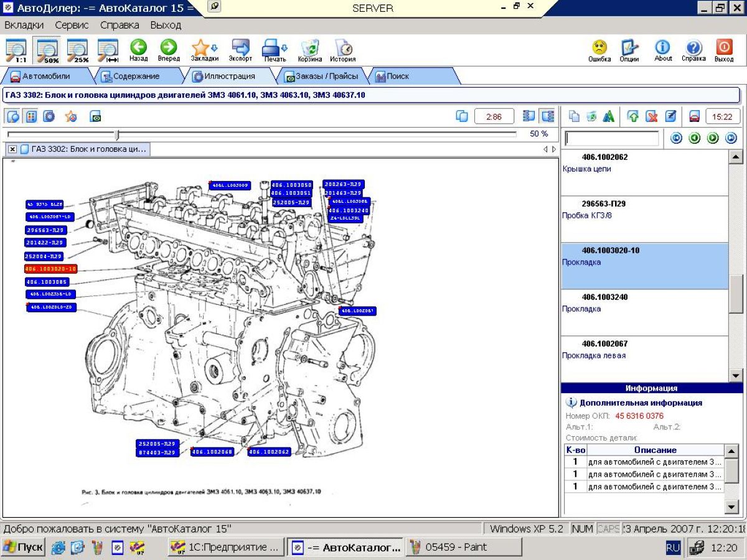Screen dimensions: 747x560
Task: Toggle the left tree layout view button
Action: point(530,116)
